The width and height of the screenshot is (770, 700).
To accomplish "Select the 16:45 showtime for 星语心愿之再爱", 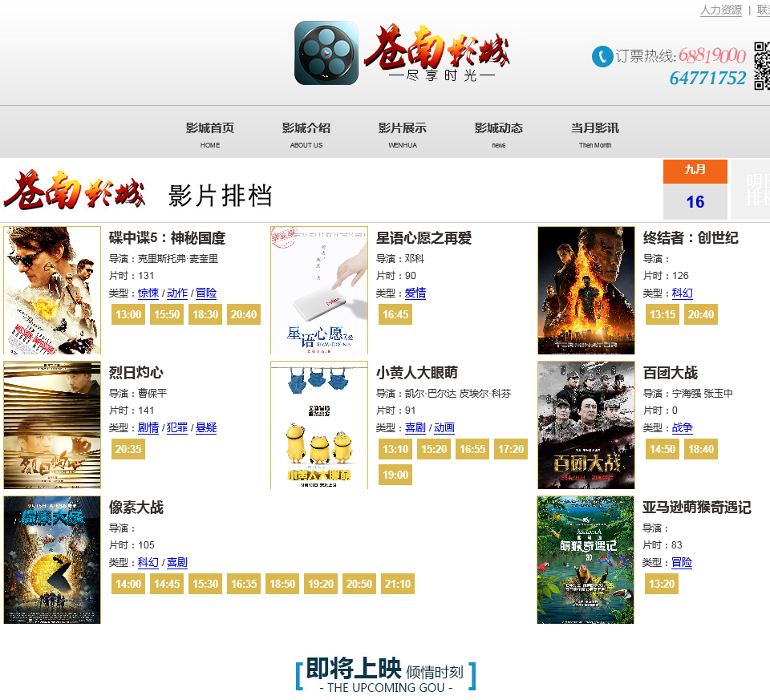I will 395,314.
